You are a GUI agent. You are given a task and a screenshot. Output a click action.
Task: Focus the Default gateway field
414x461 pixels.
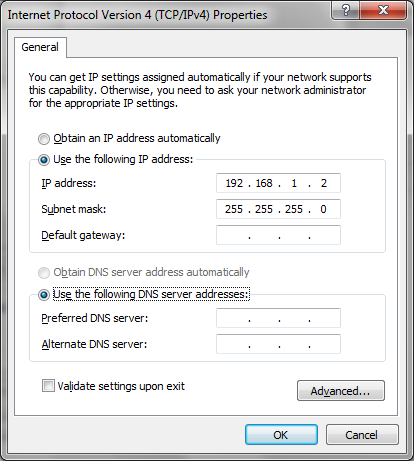278,235
